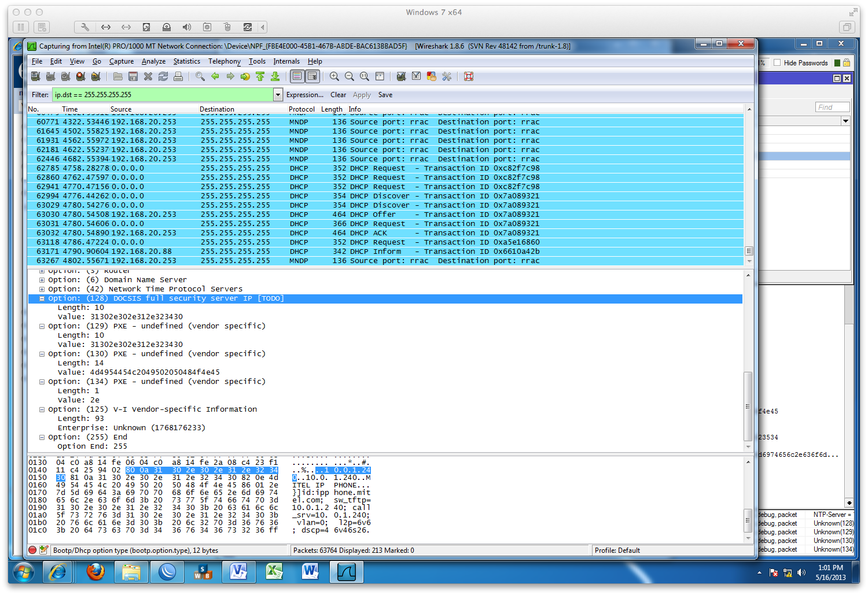Image resolution: width=868 pixels, height=595 pixels.
Task: Collapse Option 129 PXE tree node
Action: [x=42, y=326]
